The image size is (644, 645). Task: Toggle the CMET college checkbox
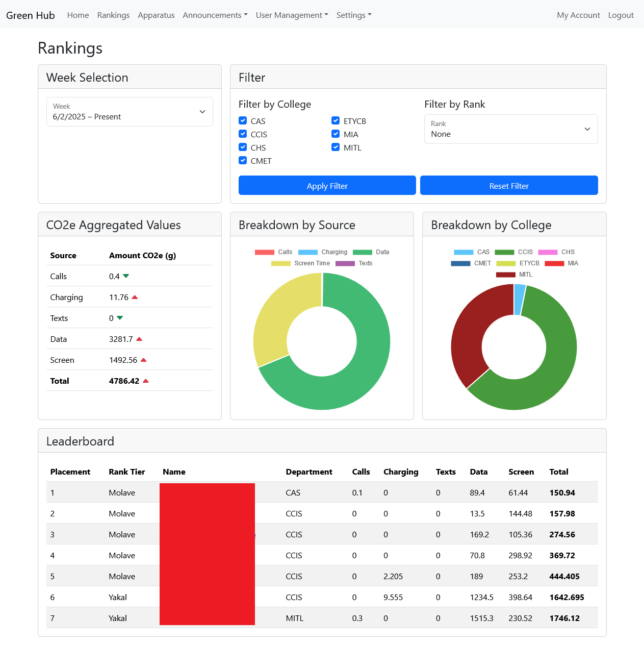click(243, 161)
